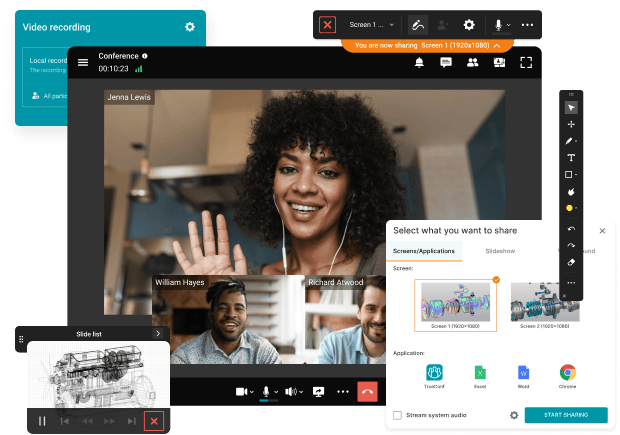Switch to Screens/Applications tab
620x435 pixels.
[x=424, y=251]
